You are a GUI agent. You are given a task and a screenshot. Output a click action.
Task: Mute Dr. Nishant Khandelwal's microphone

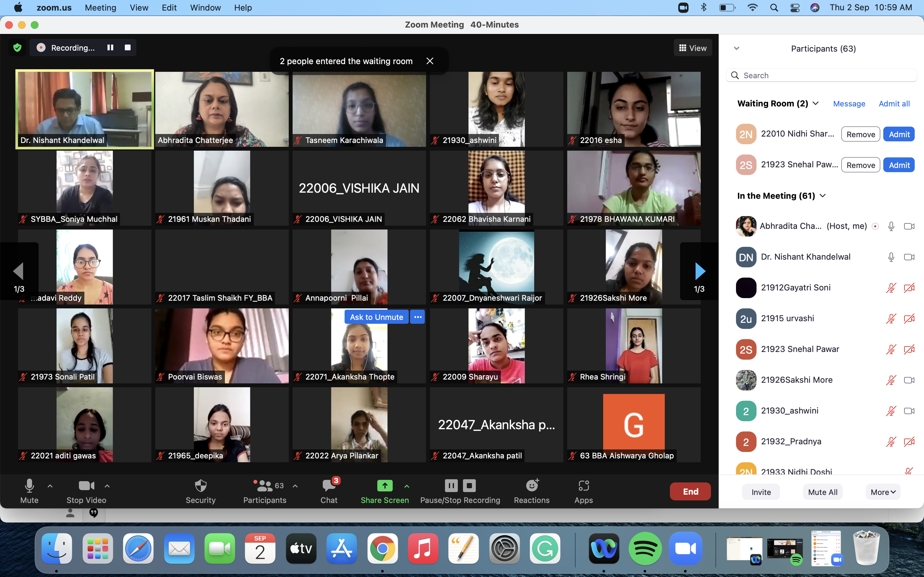point(891,257)
